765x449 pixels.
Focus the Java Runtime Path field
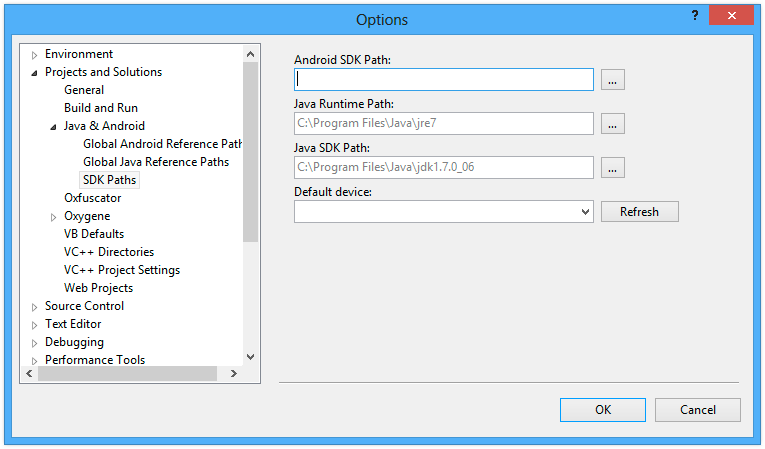(x=444, y=123)
